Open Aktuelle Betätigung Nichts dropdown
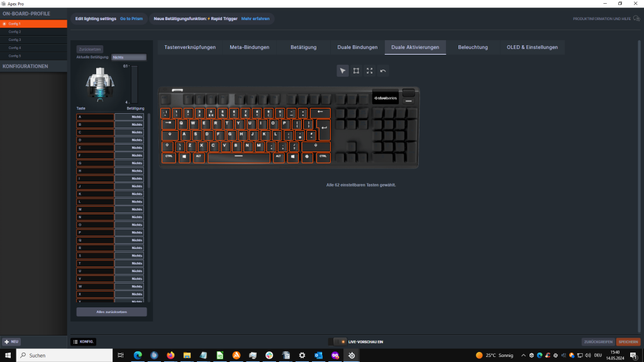The height and width of the screenshot is (362, 644). (x=128, y=57)
